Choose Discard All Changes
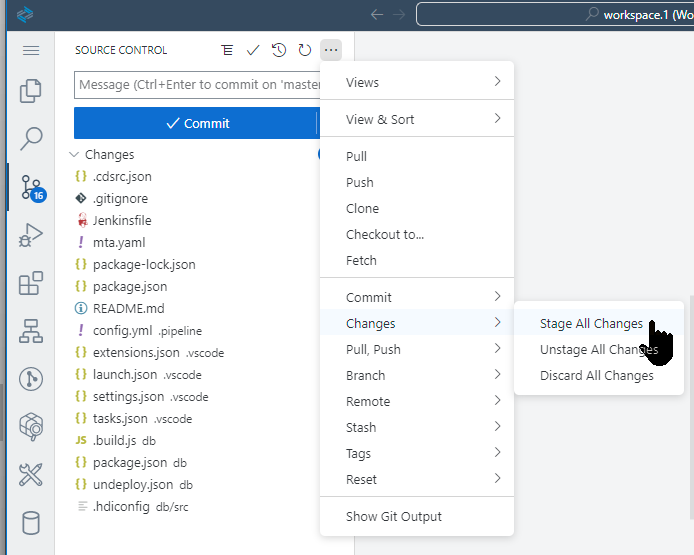The width and height of the screenshot is (694, 555). pyautogui.click(x=599, y=376)
